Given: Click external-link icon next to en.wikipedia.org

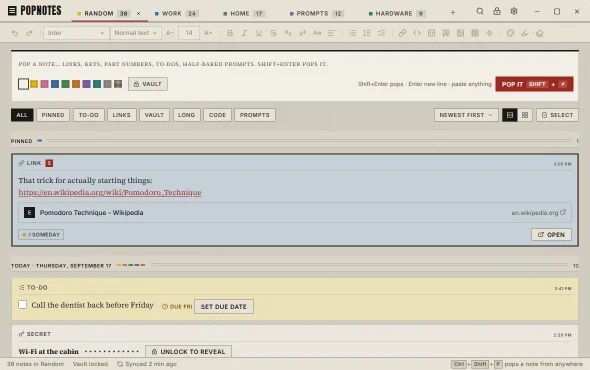Looking at the screenshot, I should point(563,212).
